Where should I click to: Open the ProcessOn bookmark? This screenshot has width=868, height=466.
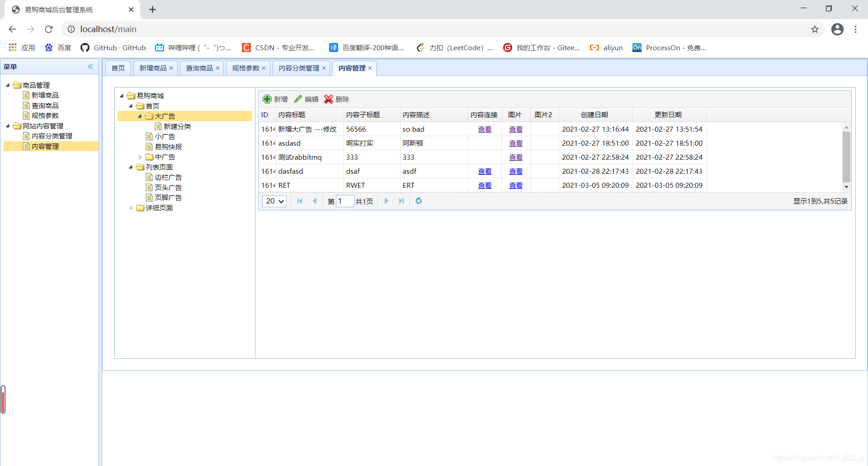669,48
